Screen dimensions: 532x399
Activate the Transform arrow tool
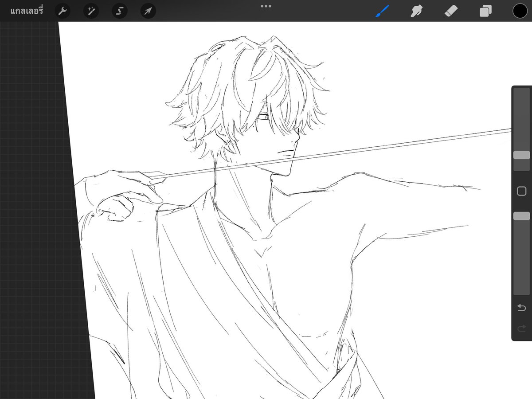click(148, 11)
